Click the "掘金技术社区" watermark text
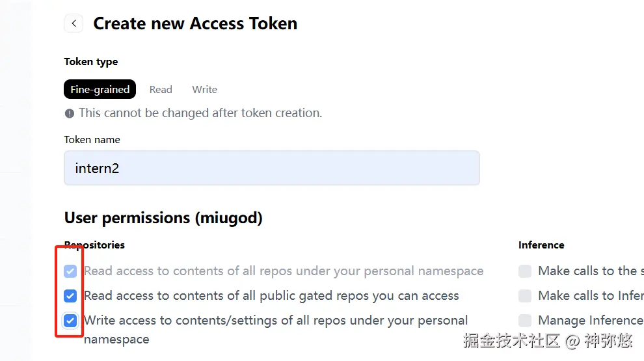The width and height of the screenshot is (644, 361). tap(511, 340)
